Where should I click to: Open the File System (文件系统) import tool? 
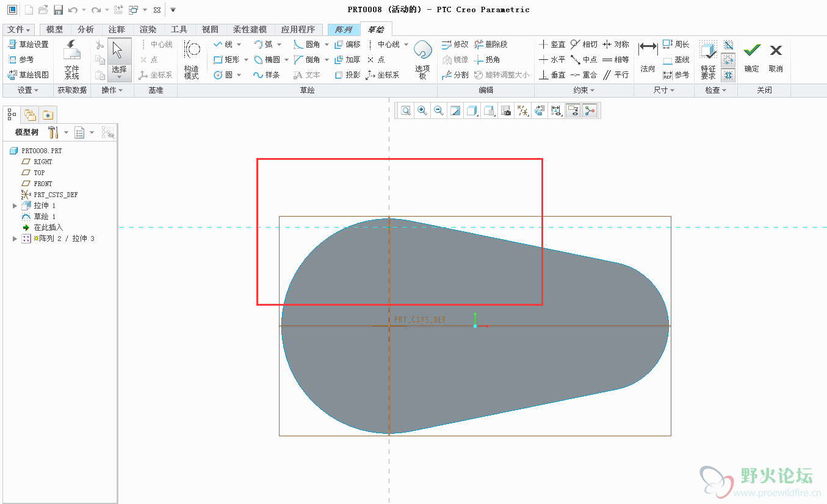click(72, 60)
